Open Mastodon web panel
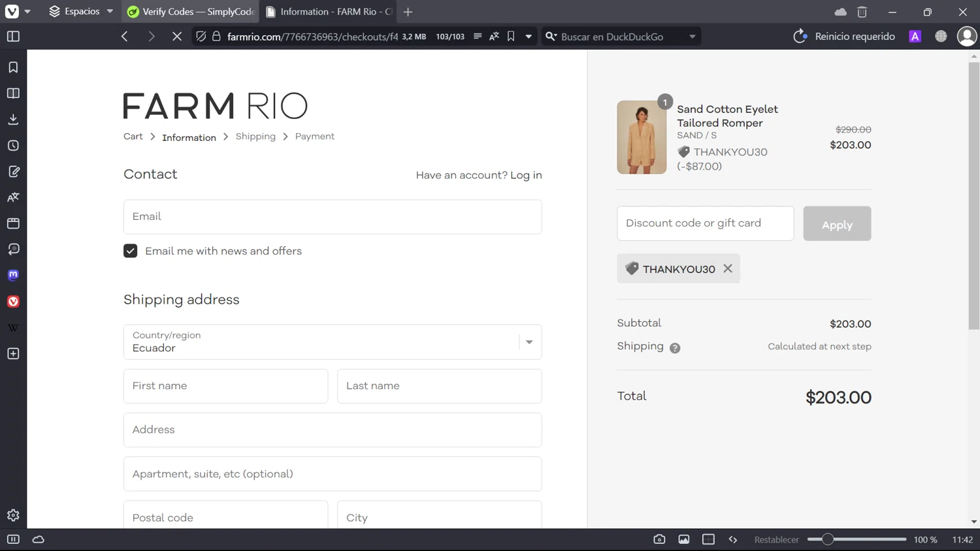Viewport: 980px width, 551px height. [13, 275]
